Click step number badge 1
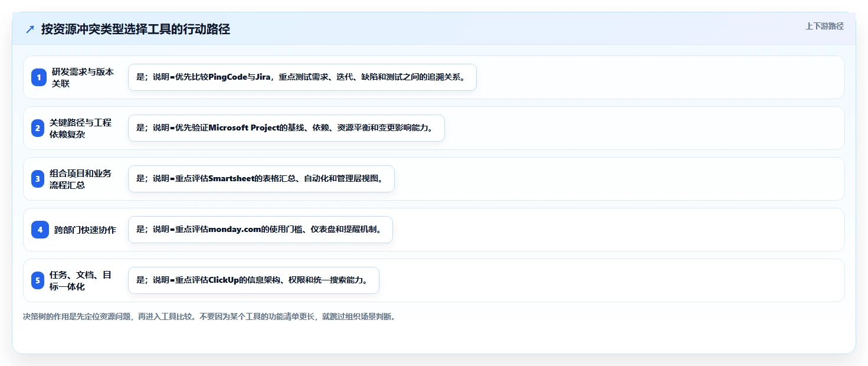Image resolution: width=868 pixels, height=366 pixels. point(39,77)
